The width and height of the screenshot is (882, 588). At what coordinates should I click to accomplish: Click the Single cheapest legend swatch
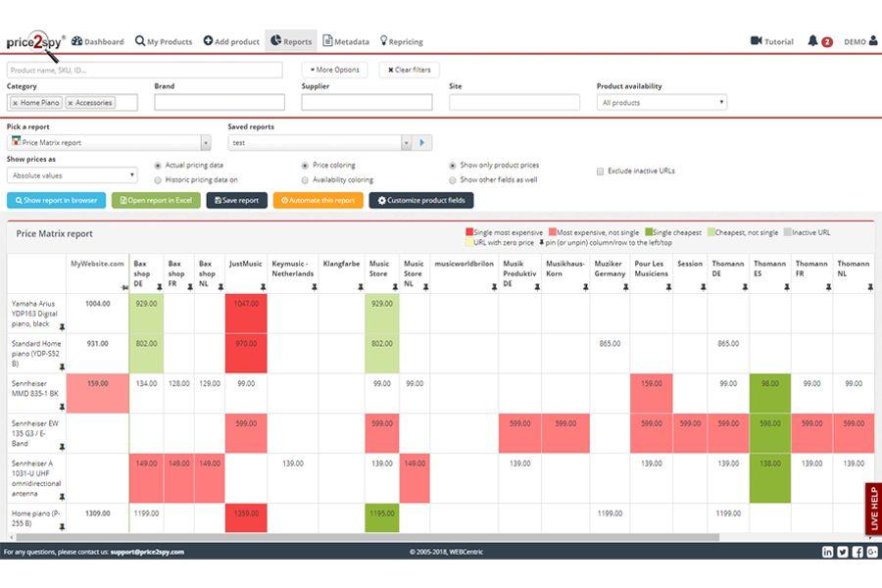(649, 232)
